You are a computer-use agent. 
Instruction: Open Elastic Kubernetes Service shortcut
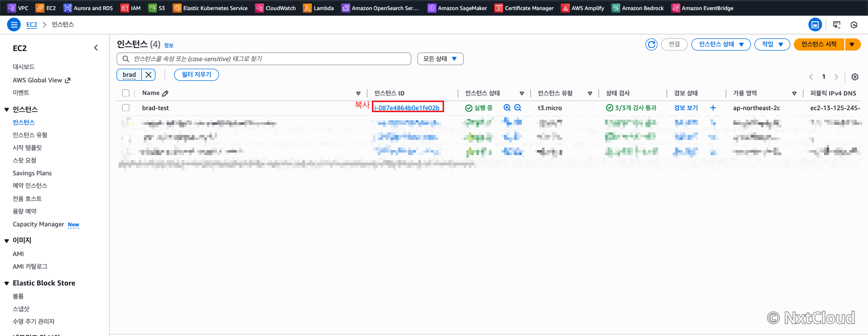click(x=210, y=8)
